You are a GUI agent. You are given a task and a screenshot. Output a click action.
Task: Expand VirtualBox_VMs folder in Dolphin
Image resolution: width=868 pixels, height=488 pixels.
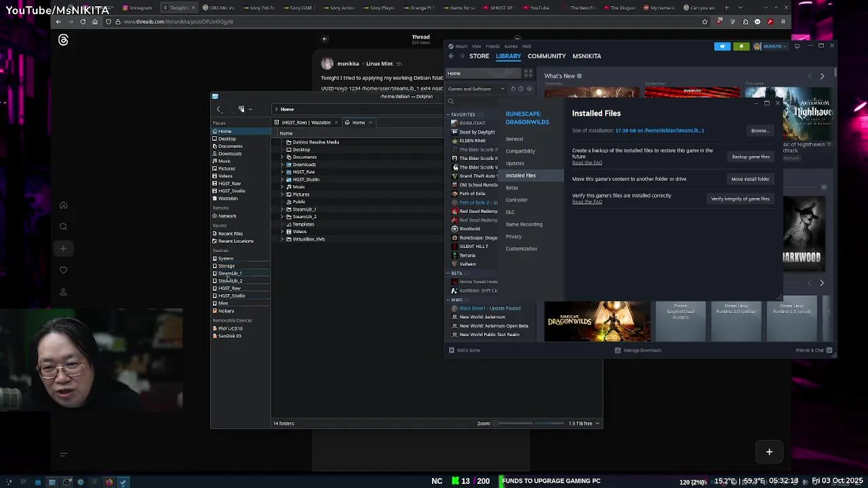point(282,239)
